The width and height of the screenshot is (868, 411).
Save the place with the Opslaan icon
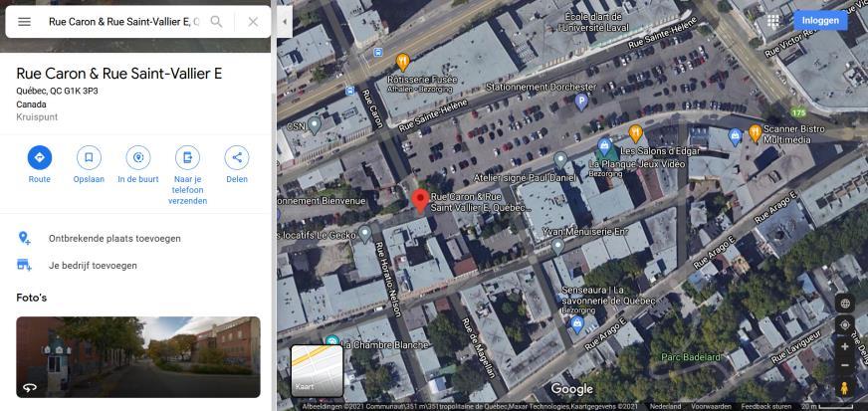[x=89, y=157]
